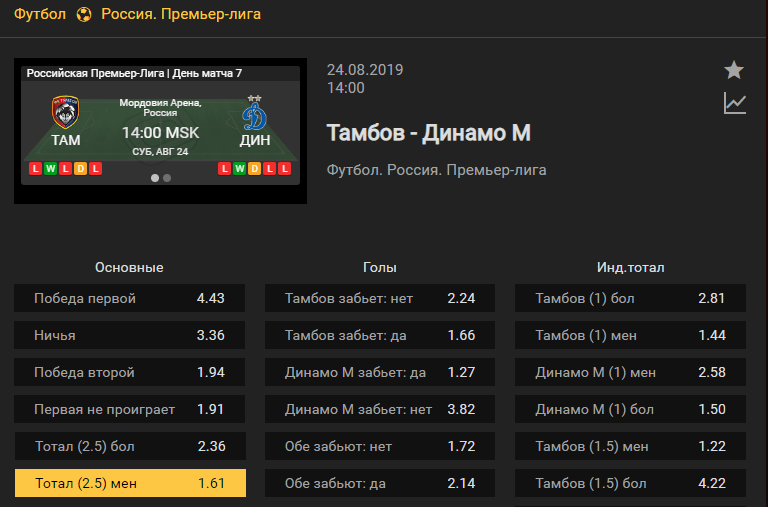Click the Dynamo Moscow team logo
768x507 pixels.
coord(255,113)
